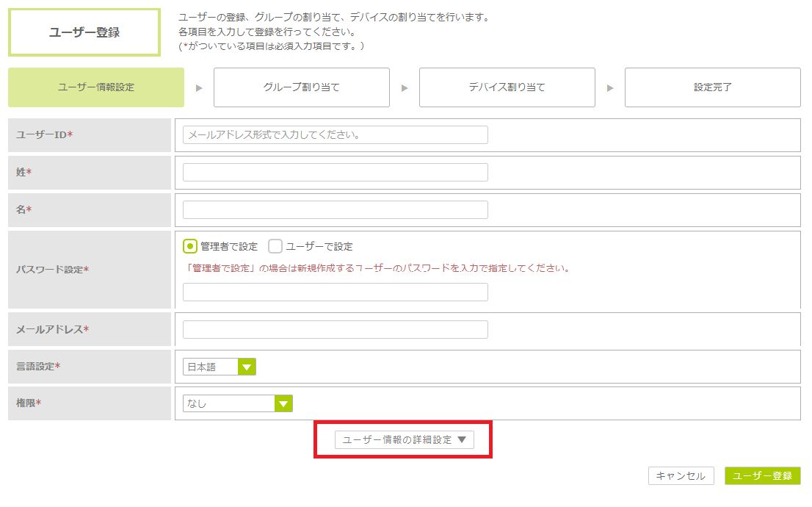This screenshot has height=507, width=812.
Task: Click into the 名 text field
Action: click(335, 209)
